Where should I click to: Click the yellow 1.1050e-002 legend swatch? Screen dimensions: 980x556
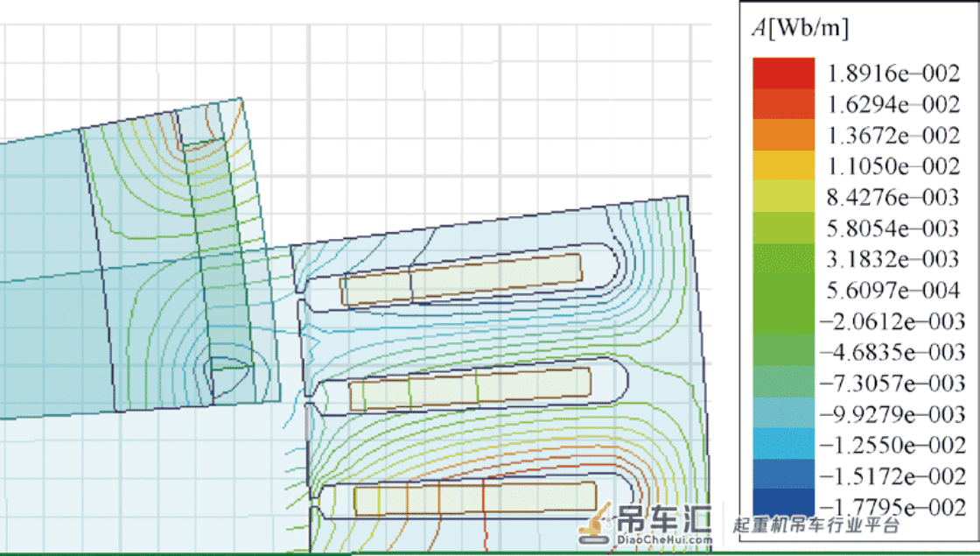coord(784,165)
